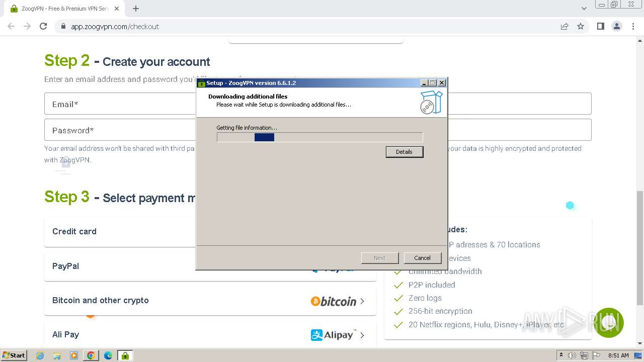Go back in Chrome
Image resolution: width=644 pixels, height=362 pixels.
pyautogui.click(x=11, y=26)
